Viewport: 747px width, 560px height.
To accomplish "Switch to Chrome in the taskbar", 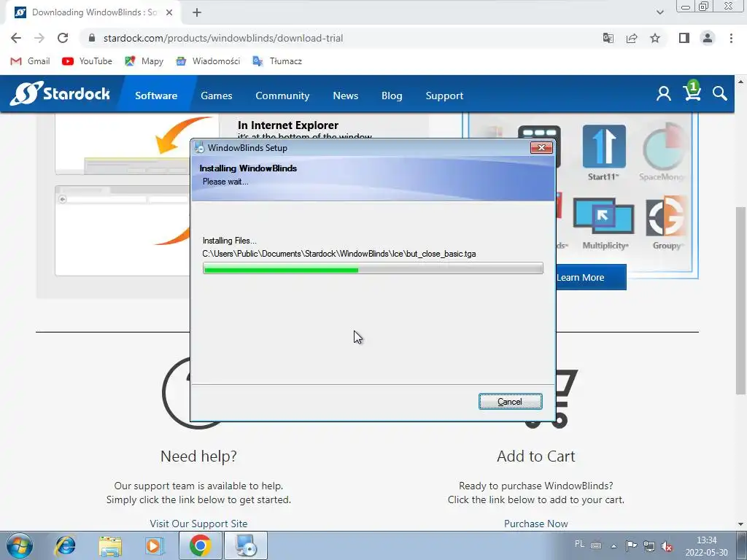I will coord(200,545).
